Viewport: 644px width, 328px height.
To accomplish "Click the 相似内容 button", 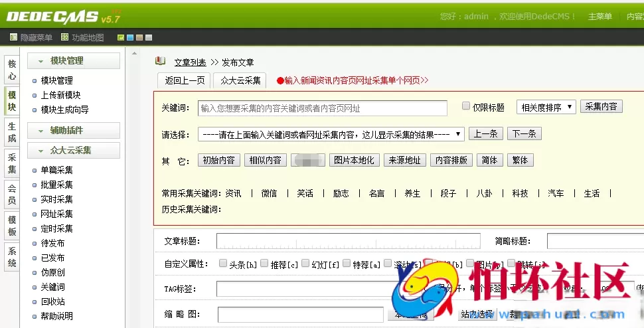I will click(265, 160).
